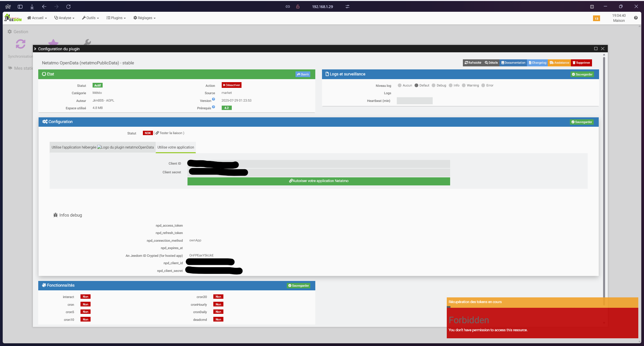Click the Actif status label
The image size is (644, 346).
[98, 85]
